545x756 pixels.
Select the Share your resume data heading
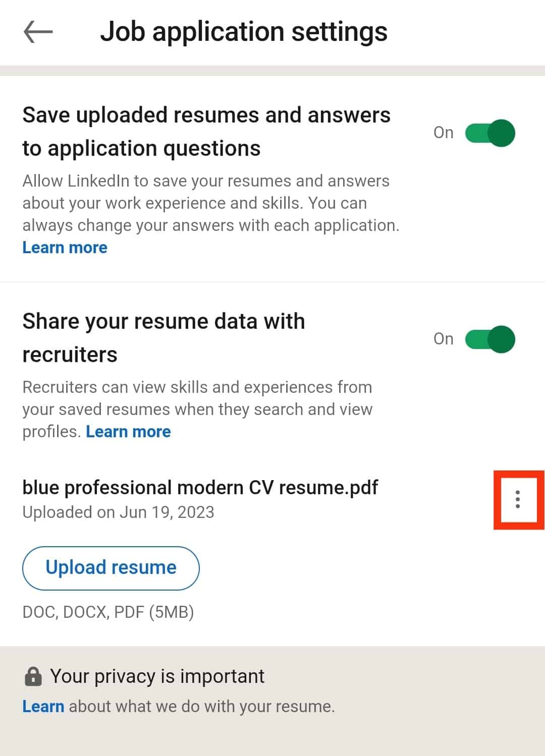click(x=164, y=338)
